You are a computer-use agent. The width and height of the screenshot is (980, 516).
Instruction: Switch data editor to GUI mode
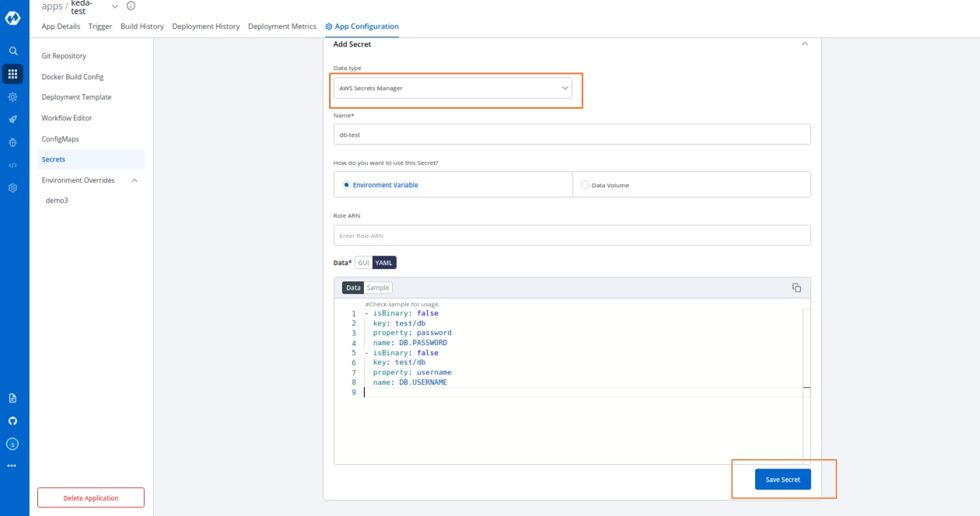pyautogui.click(x=363, y=263)
